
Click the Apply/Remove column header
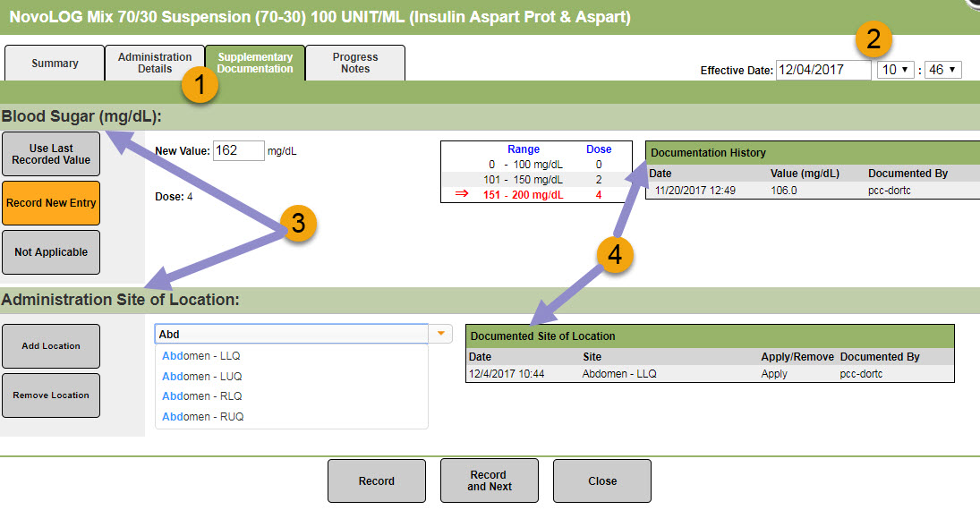pyautogui.click(x=797, y=357)
